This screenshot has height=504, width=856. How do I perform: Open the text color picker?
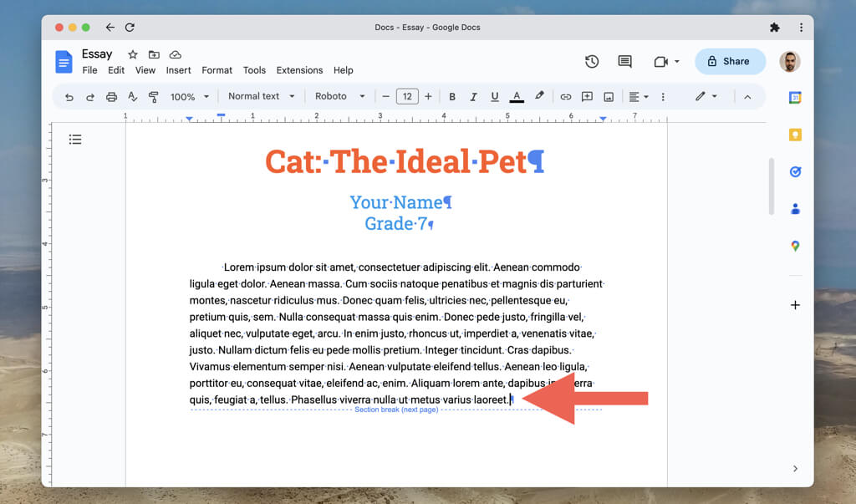[x=517, y=97]
